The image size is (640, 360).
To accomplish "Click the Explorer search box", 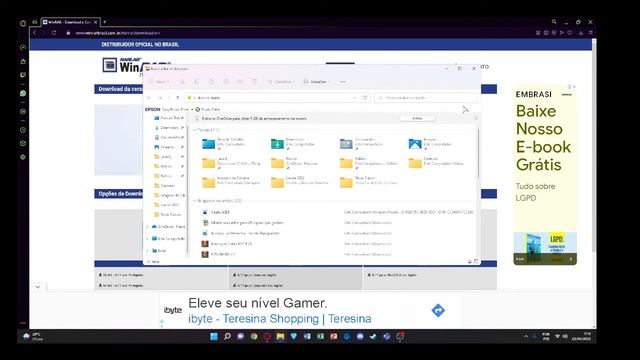I will tap(426, 98).
